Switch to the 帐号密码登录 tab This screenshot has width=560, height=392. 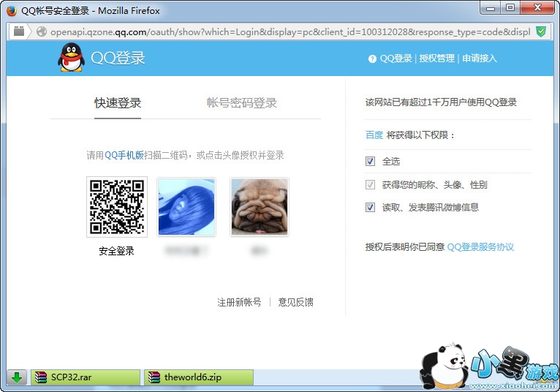(x=242, y=103)
